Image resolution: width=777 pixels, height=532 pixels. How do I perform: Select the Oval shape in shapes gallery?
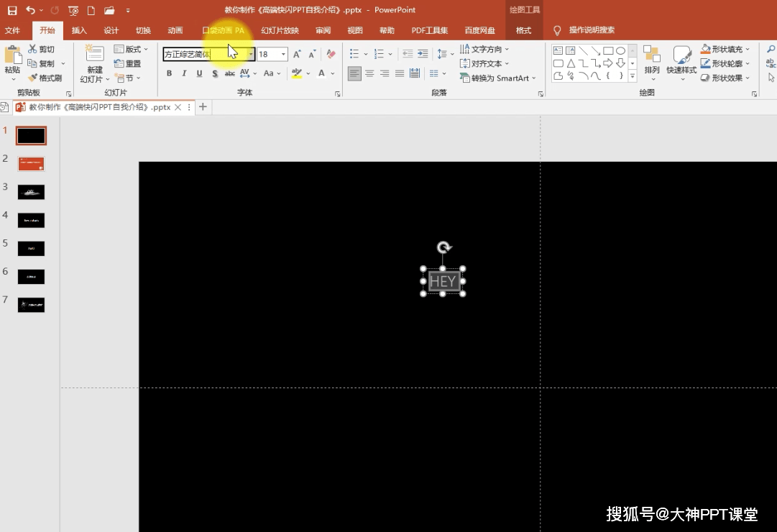click(x=620, y=50)
